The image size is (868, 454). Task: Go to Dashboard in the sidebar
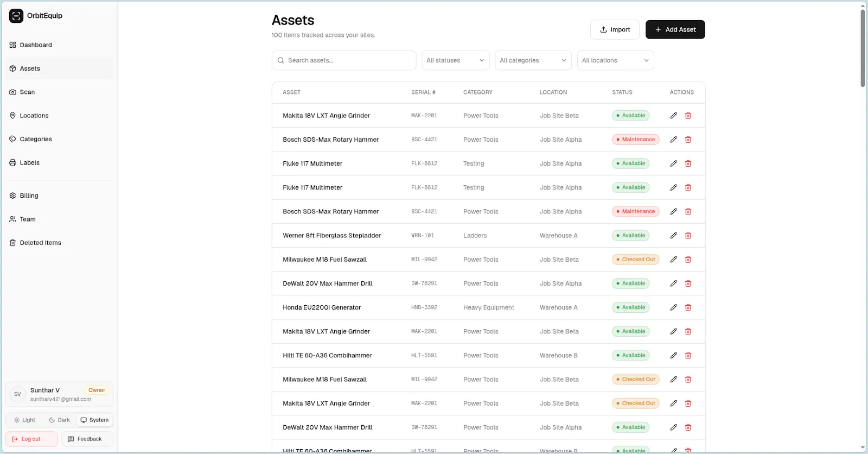pyautogui.click(x=60, y=45)
